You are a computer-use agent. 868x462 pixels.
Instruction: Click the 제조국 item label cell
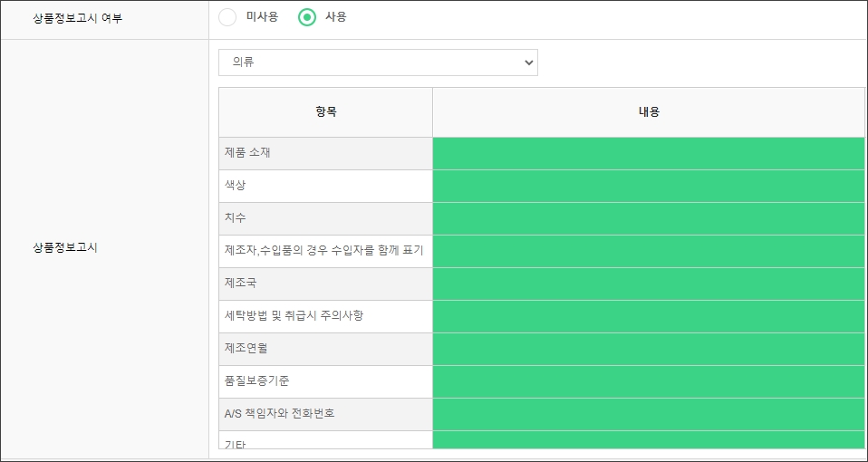pos(325,284)
